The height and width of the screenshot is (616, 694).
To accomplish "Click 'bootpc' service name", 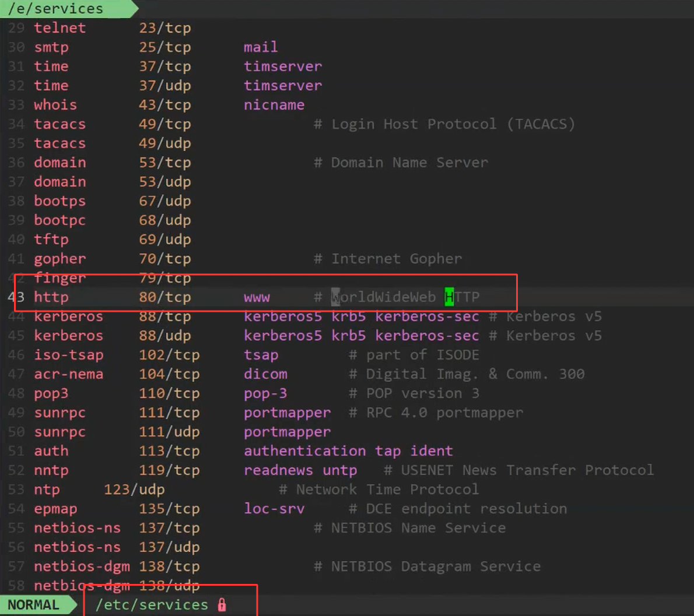I will 59,220.
